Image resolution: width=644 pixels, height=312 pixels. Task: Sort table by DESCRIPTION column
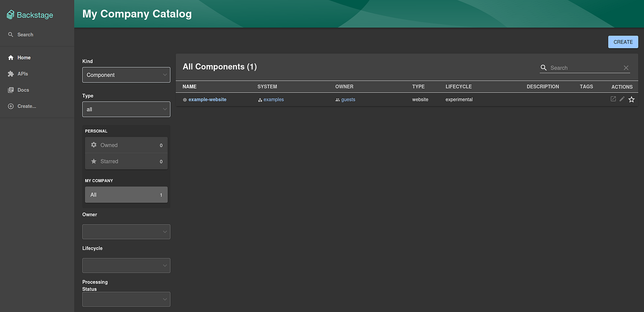(543, 87)
